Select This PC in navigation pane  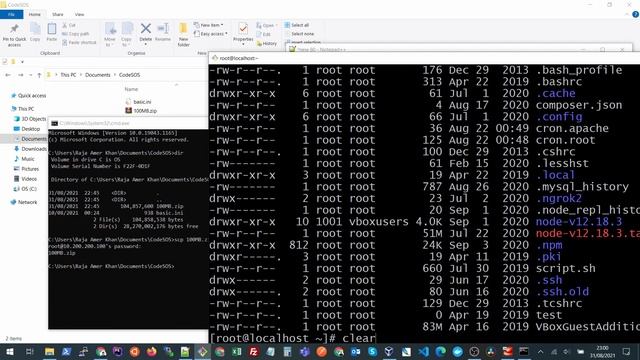(x=22, y=109)
